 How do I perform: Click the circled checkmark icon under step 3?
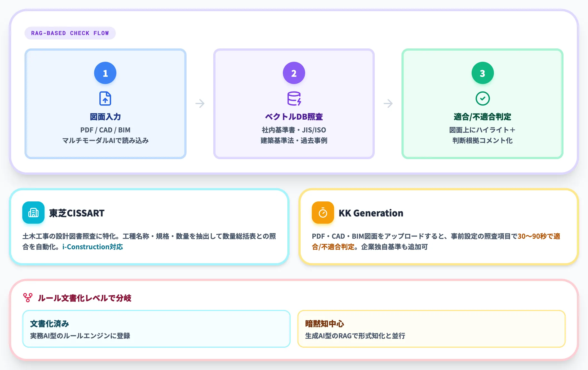point(482,98)
